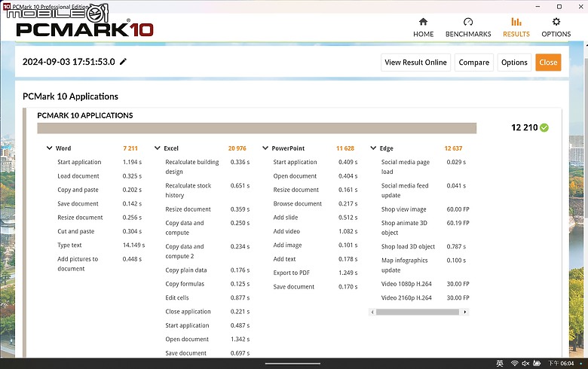This screenshot has height=369, width=588.
Task: Select Excel Copy formulas row
Action: pyautogui.click(x=207, y=284)
